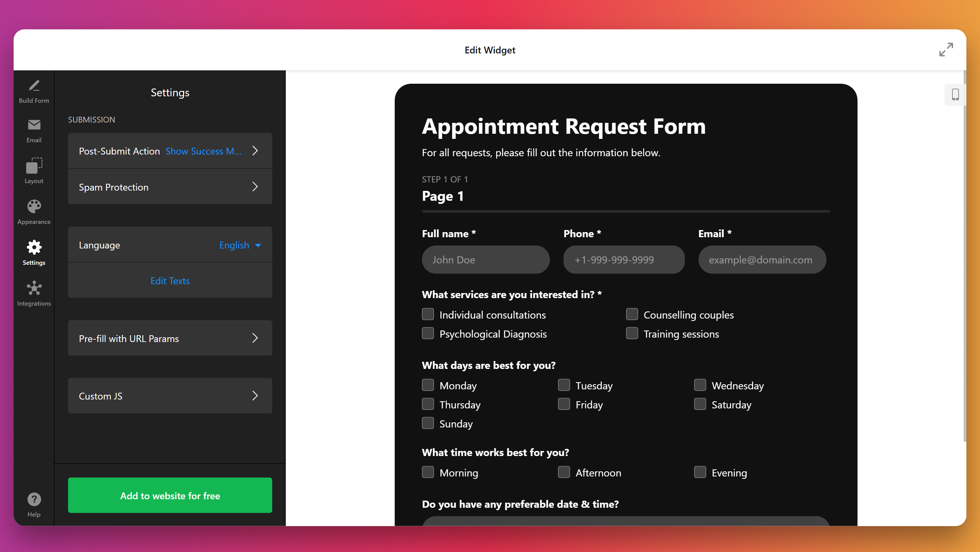
Task: Click the expand fullscreen arrow
Action: 946,49
